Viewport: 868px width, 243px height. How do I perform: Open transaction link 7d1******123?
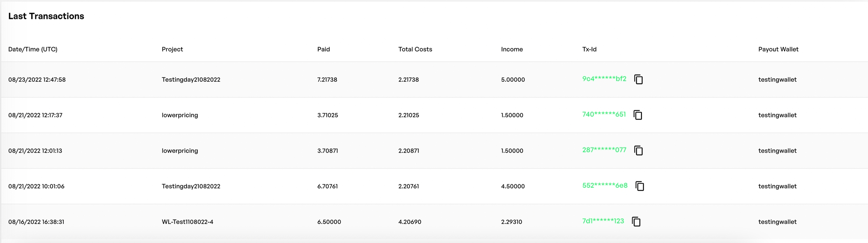pyautogui.click(x=603, y=221)
